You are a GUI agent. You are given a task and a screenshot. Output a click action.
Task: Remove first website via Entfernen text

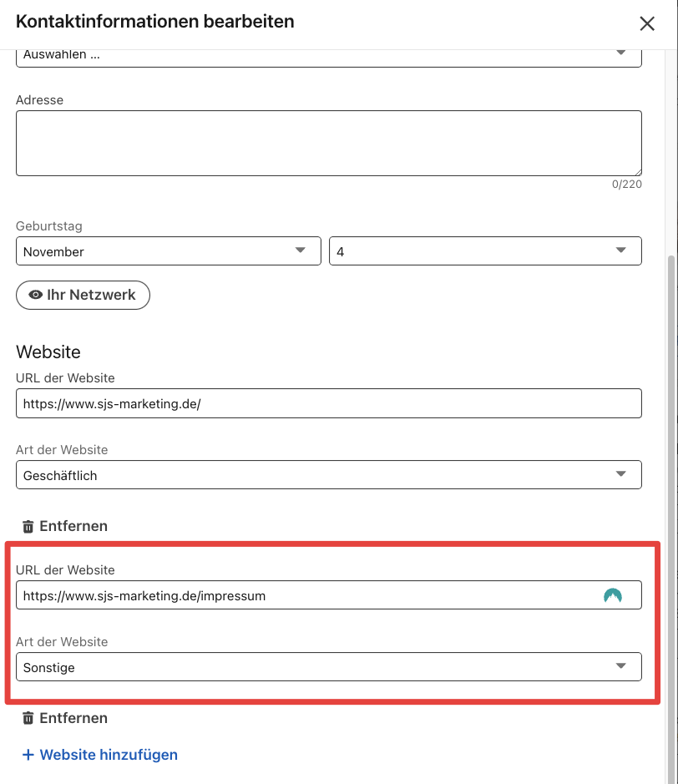pyautogui.click(x=73, y=527)
